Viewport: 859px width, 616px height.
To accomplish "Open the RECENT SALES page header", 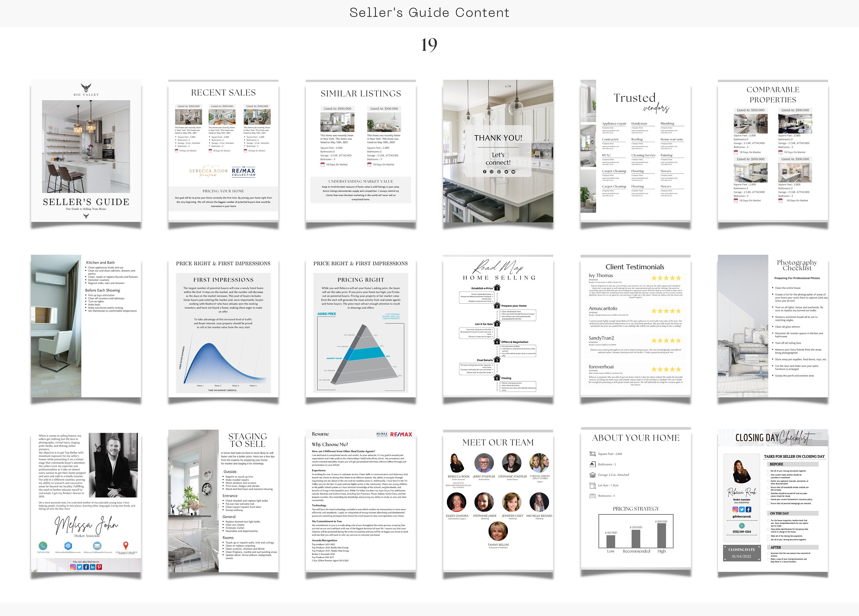I will pyautogui.click(x=223, y=92).
